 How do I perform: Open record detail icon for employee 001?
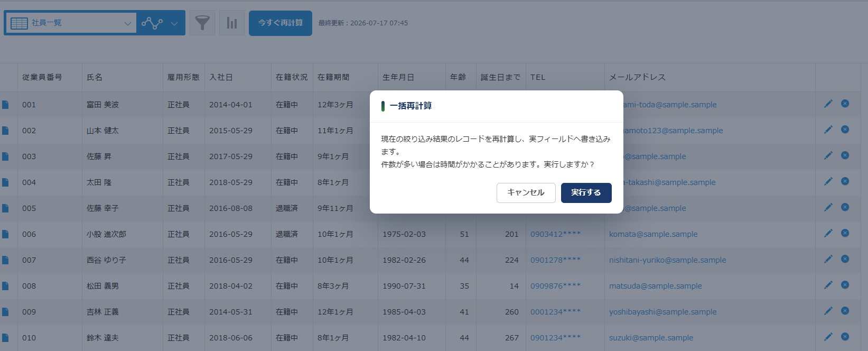(5, 105)
